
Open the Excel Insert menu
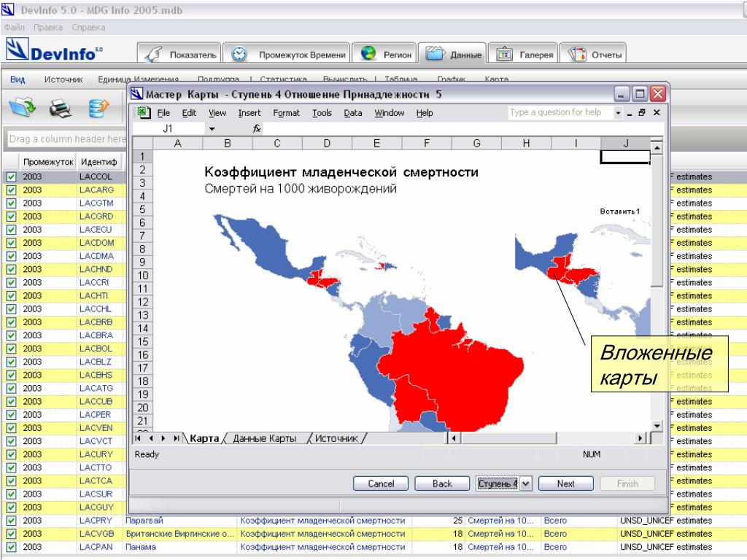(x=249, y=113)
